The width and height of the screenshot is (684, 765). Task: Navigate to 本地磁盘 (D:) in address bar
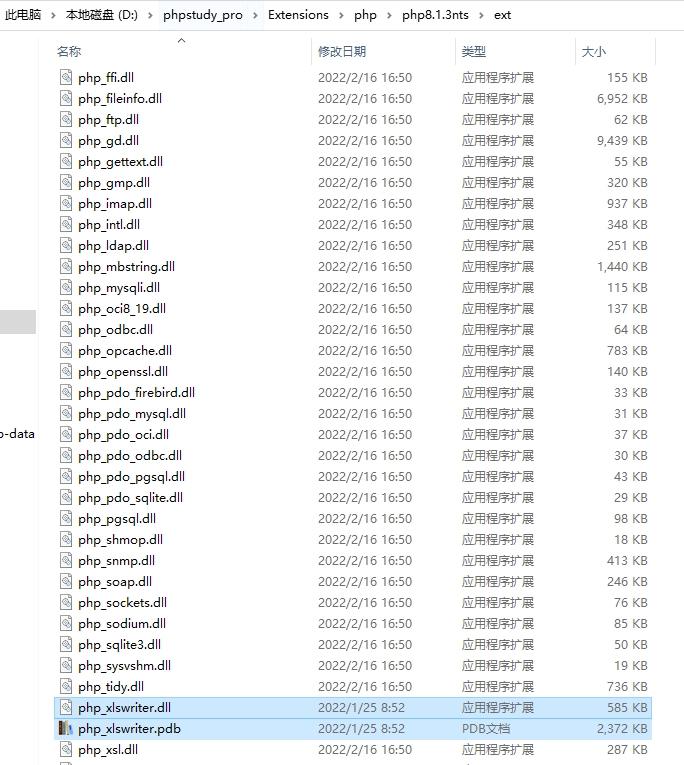click(101, 15)
